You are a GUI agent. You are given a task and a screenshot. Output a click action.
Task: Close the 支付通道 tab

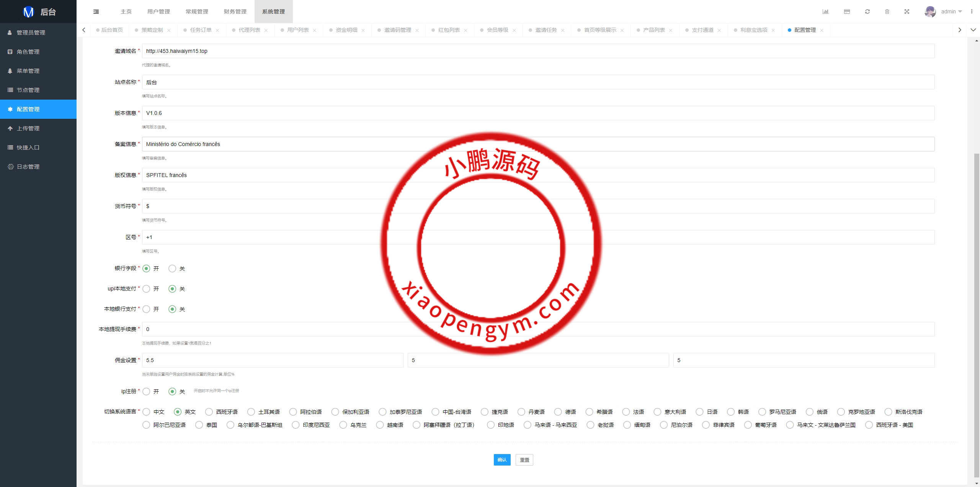(x=719, y=30)
